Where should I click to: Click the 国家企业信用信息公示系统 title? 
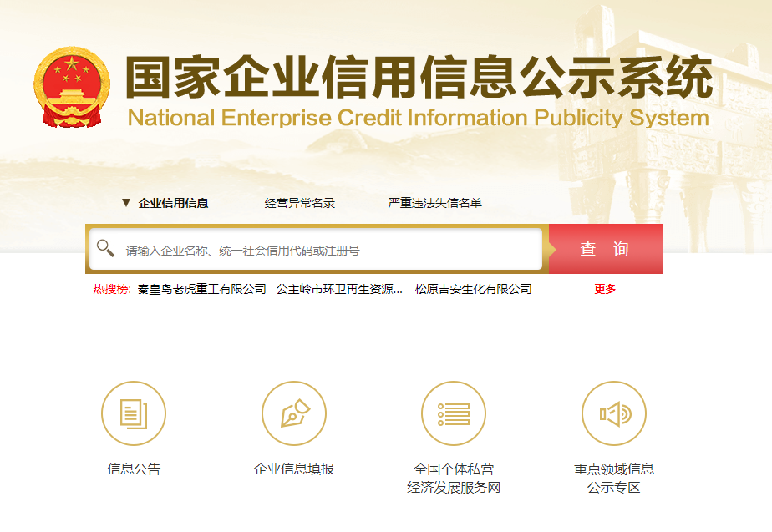click(x=419, y=77)
